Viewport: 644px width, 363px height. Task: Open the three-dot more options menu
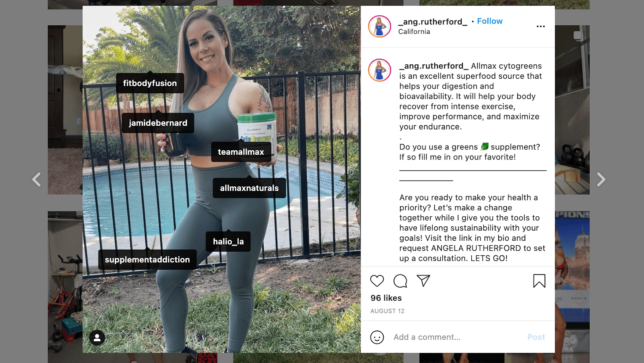coord(541,27)
